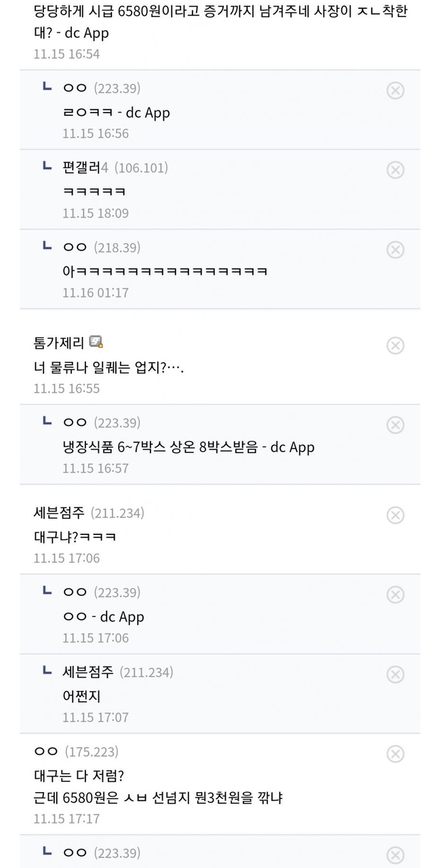This screenshot has width=434, height=868.
Task: Remove 세븐점주's '어쩐지' reply
Action: point(395,674)
